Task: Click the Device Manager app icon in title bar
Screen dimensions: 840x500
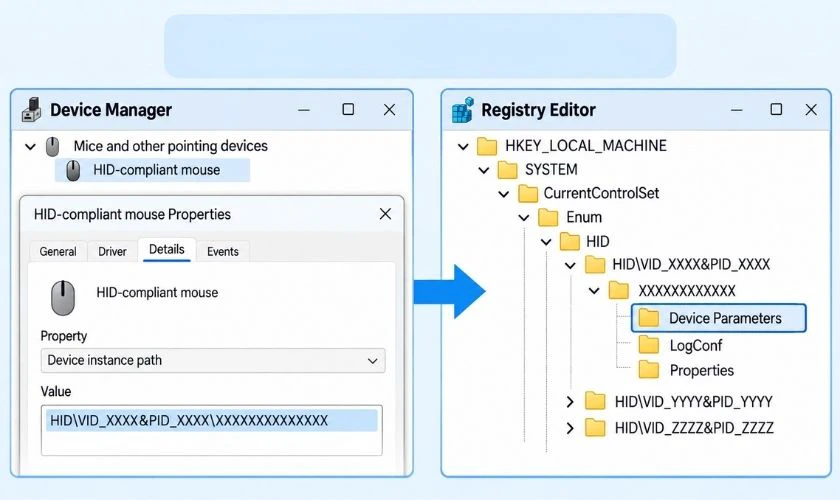Action: pyautogui.click(x=32, y=110)
